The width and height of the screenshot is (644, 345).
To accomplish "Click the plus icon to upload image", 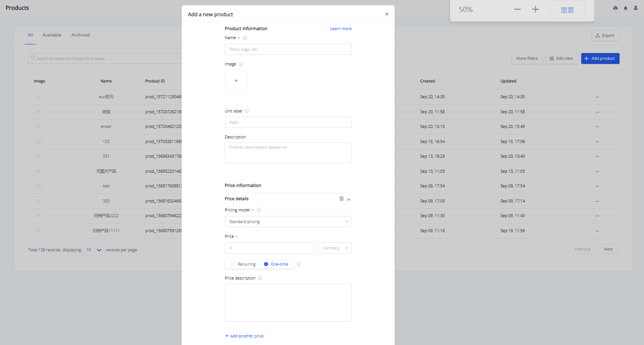I will tap(236, 81).
